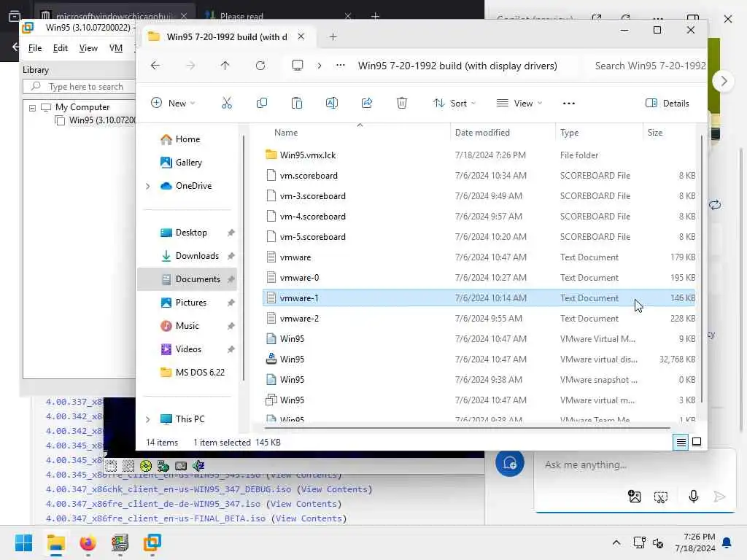Go back with Explorer's back arrow
The image size is (747, 560).
tap(155, 65)
